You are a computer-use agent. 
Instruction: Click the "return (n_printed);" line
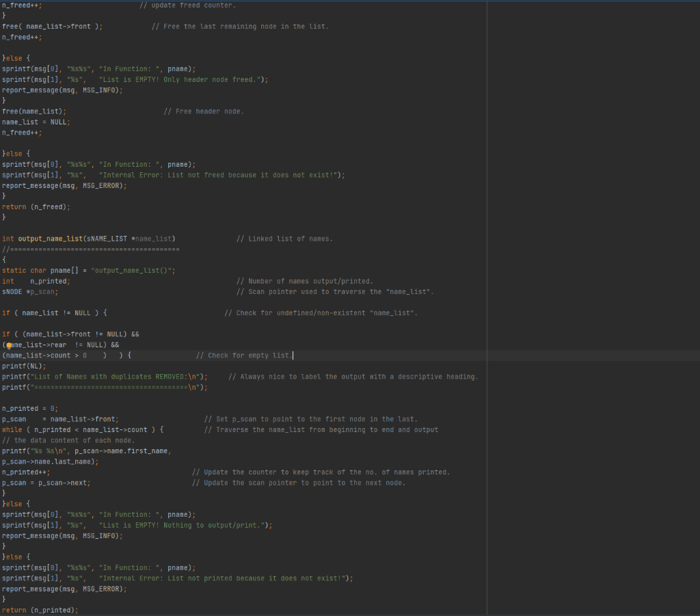(x=40, y=611)
